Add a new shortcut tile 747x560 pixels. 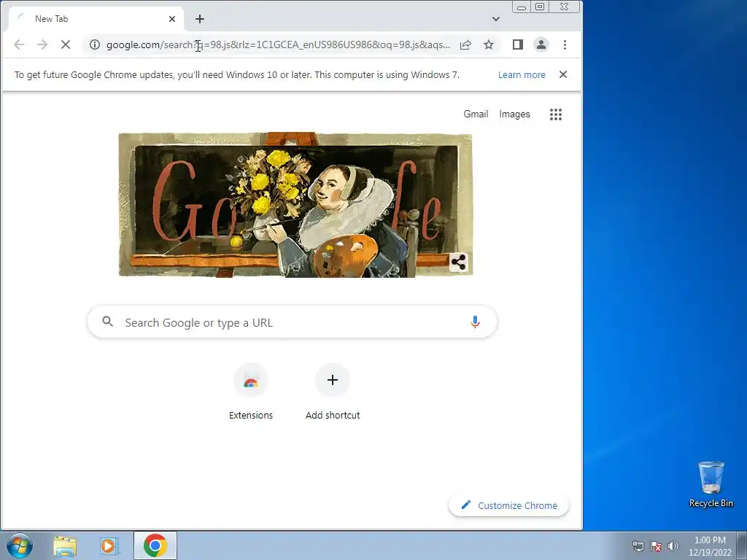(x=333, y=392)
